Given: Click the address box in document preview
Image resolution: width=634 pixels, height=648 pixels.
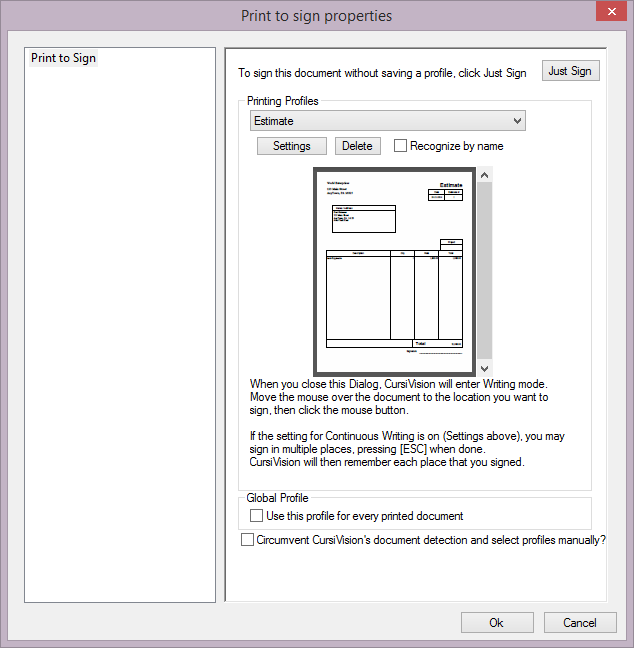Looking at the screenshot, I should click(x=363, y=218).
